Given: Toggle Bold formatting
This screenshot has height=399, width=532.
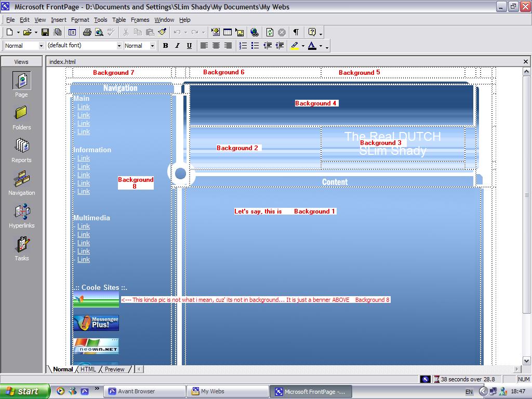Looking at the screenshot, I should click(x=165, y=46).
